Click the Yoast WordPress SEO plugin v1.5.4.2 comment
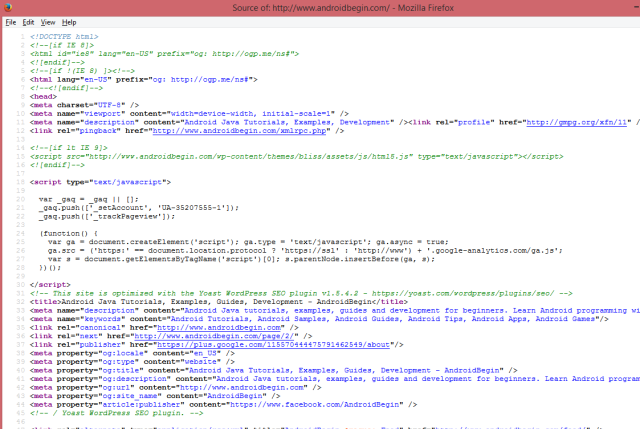640x429 pixels. [x=301, y=293]
